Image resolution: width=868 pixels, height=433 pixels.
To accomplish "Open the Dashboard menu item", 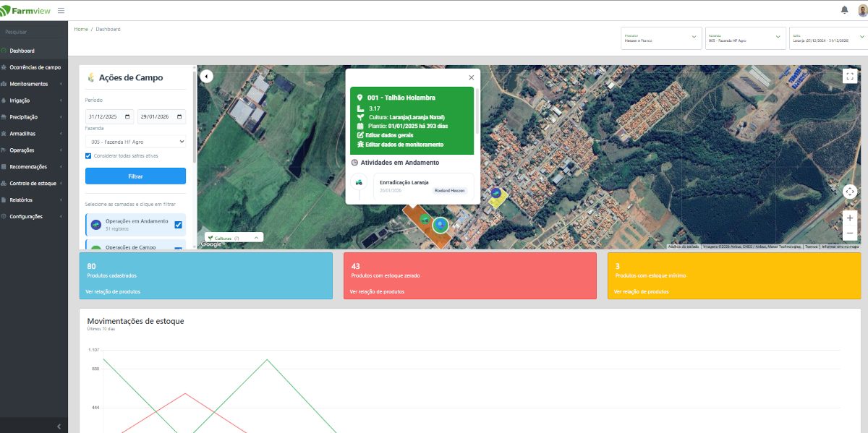I will click(34, 51).
